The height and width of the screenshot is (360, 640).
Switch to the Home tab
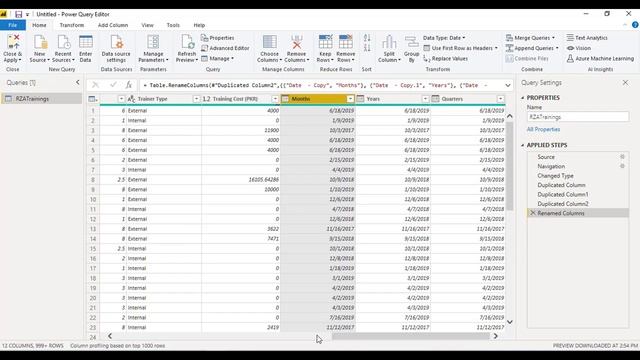(x=39, y=25)
